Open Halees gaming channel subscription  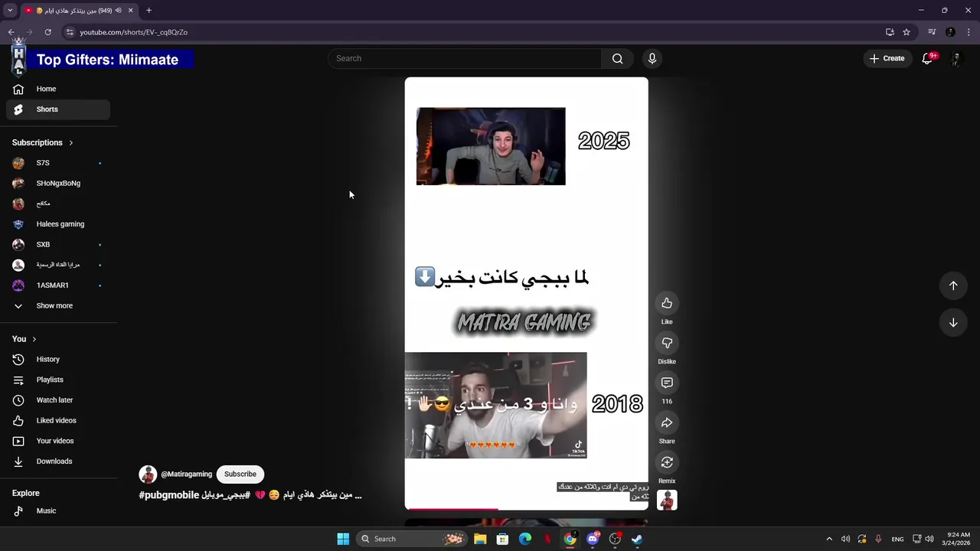coord(58,224)
